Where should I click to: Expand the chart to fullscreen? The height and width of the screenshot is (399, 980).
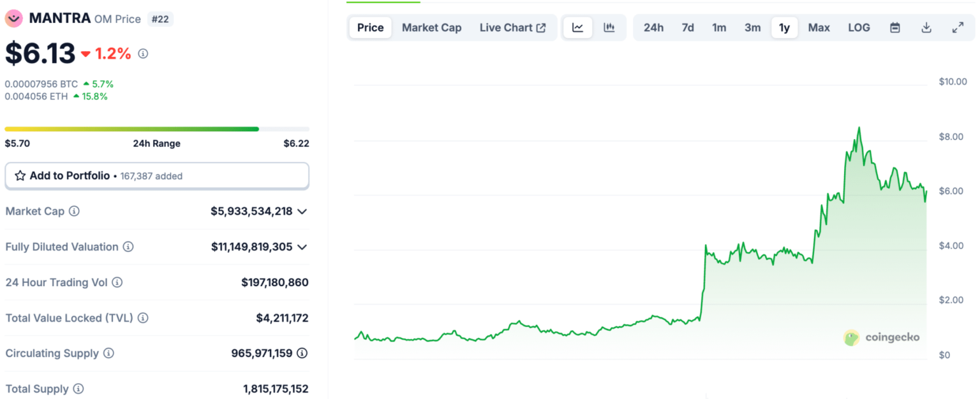(x=957, y=27)
